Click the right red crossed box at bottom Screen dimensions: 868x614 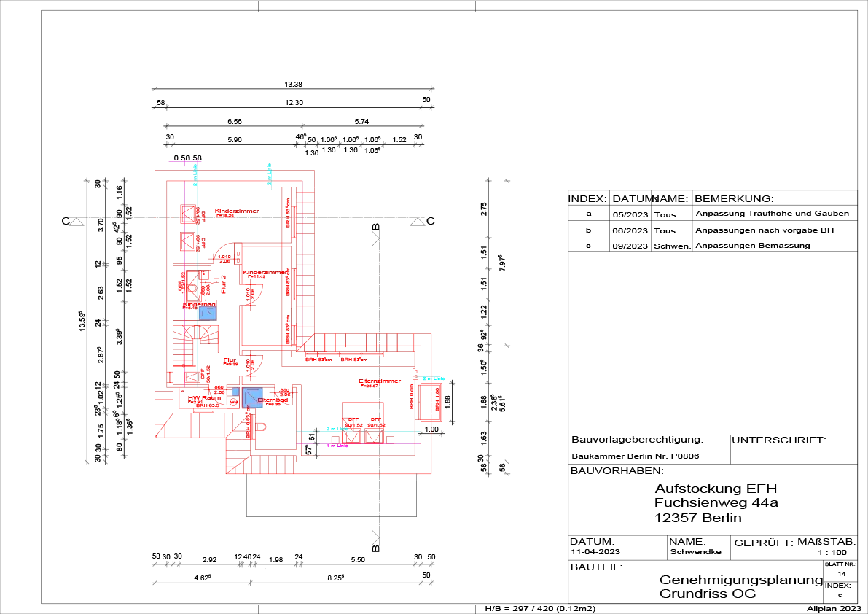(x=375, y=437)
